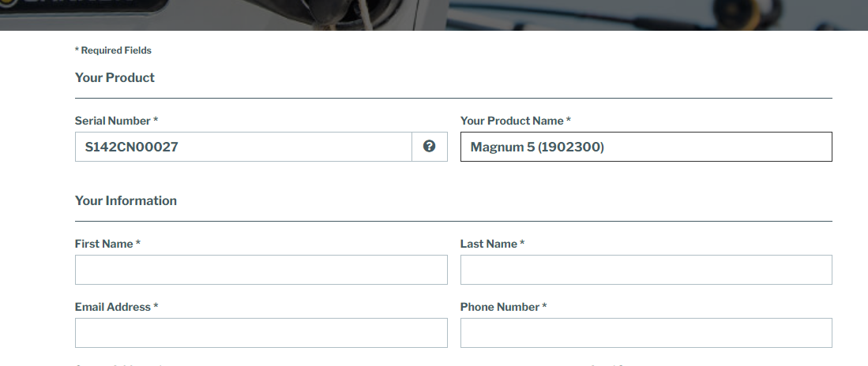Click into the First Name field
Image resolution: width=868 pixels, height=366 pixels.
(x=261, y=270)
